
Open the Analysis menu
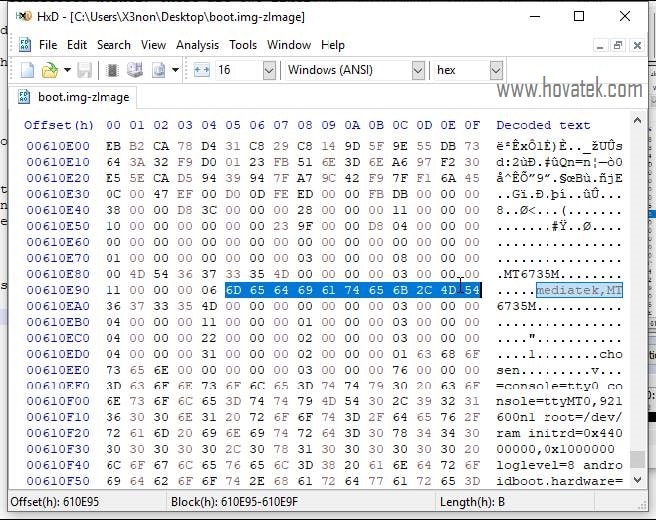[x=197, y=45]
